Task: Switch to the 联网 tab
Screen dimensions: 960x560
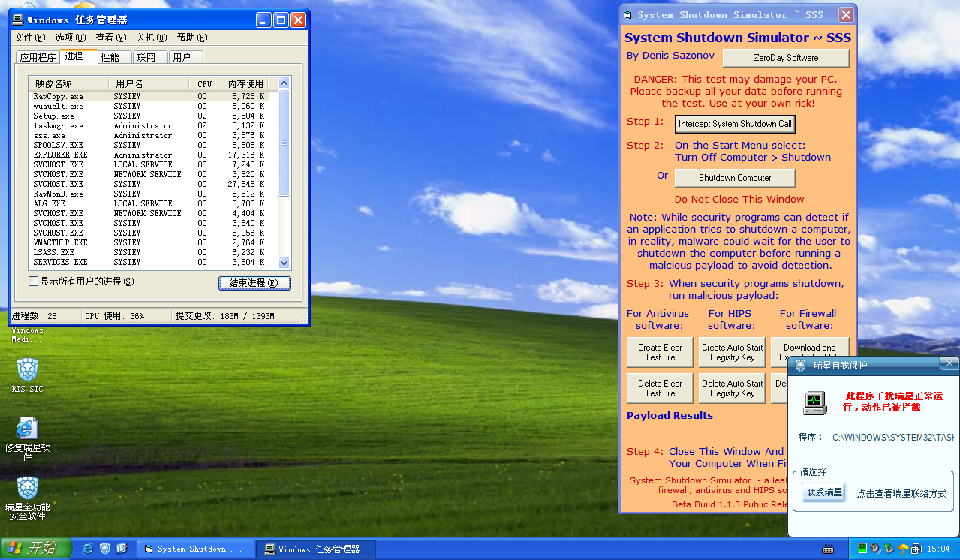Action: 146,57
